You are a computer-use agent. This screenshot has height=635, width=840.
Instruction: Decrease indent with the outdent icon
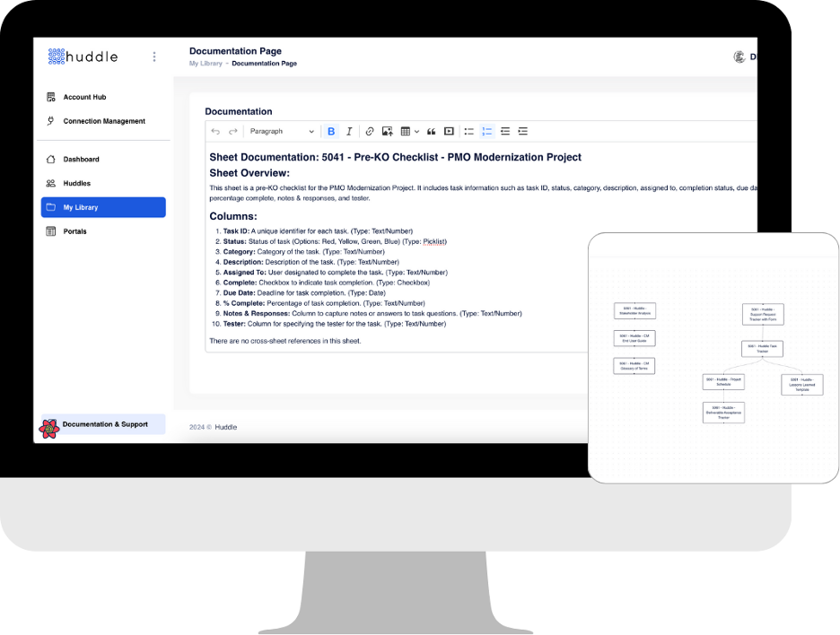coord(505,132)
